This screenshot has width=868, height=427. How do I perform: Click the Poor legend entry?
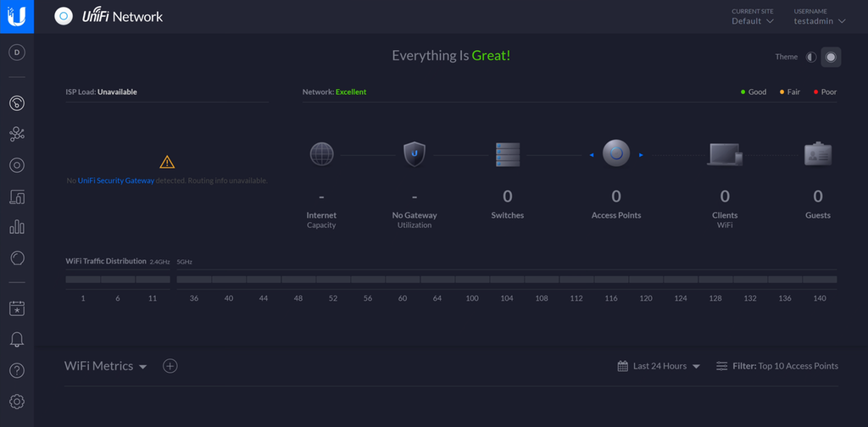pos(825,91)
